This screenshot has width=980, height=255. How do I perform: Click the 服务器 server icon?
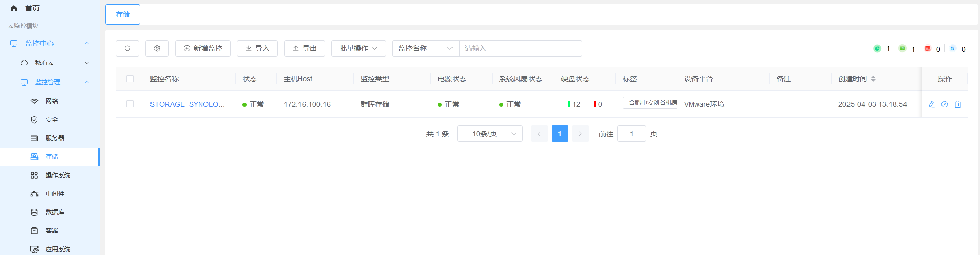click(x=34, y=138)
